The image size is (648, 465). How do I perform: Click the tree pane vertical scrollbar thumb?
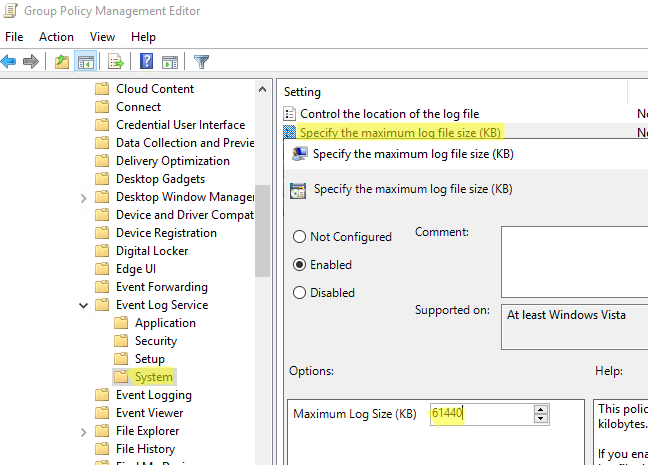[262, 231]
